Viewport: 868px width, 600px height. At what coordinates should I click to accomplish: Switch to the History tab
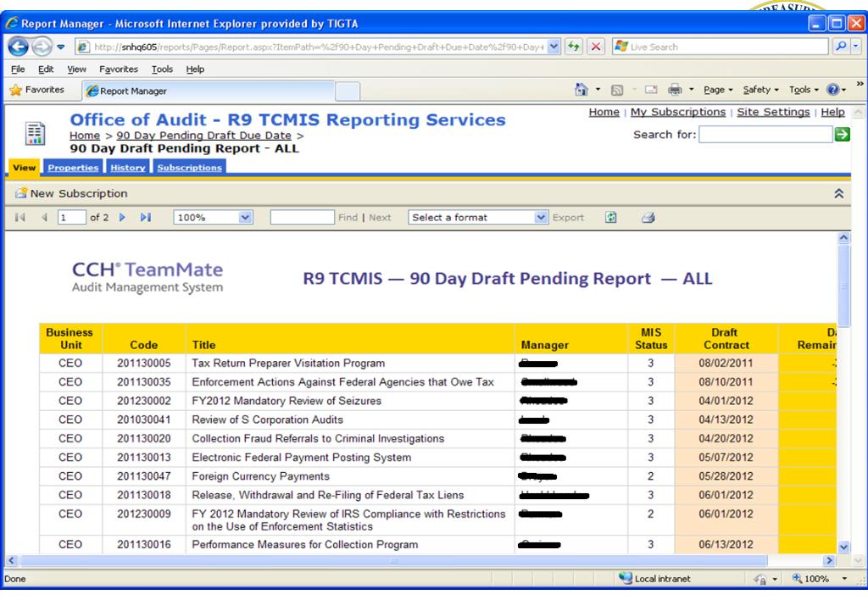pos(128,167)
